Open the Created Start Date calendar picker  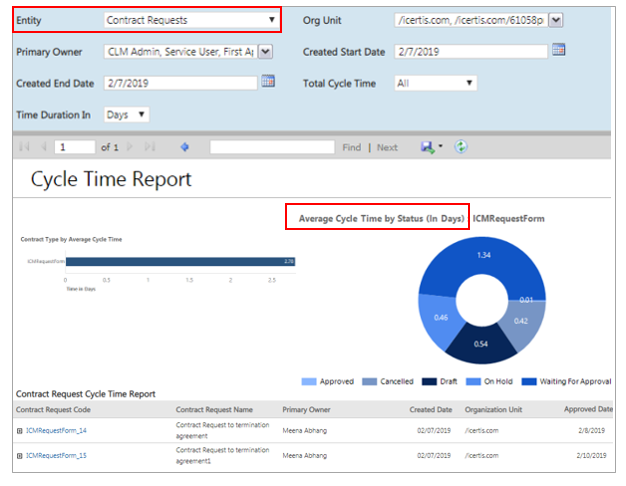[559, 50]
